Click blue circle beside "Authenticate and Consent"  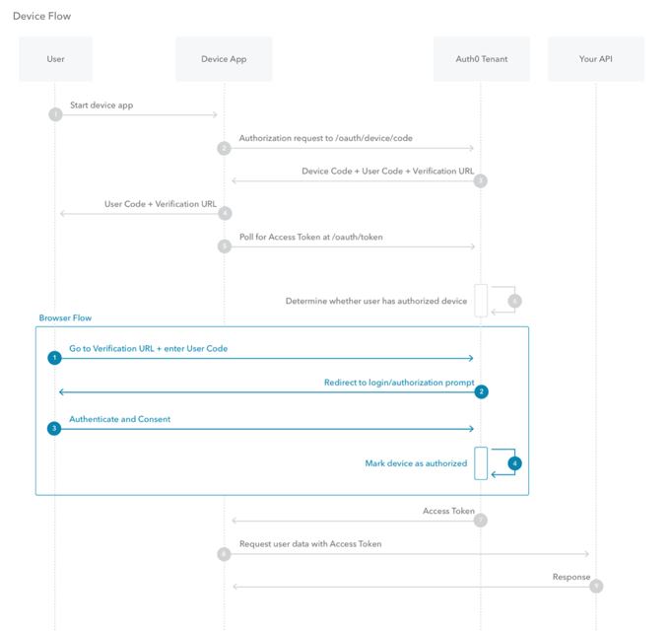point(54,428)
